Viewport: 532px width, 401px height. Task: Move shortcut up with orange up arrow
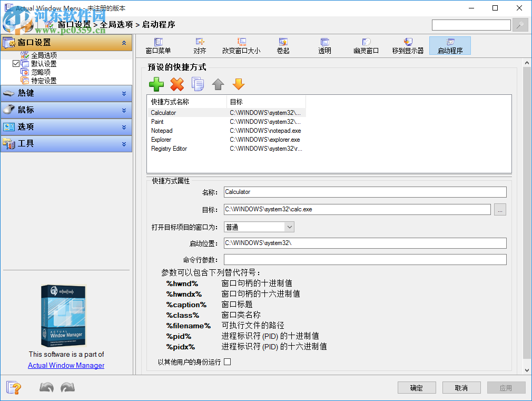[218, 84]
